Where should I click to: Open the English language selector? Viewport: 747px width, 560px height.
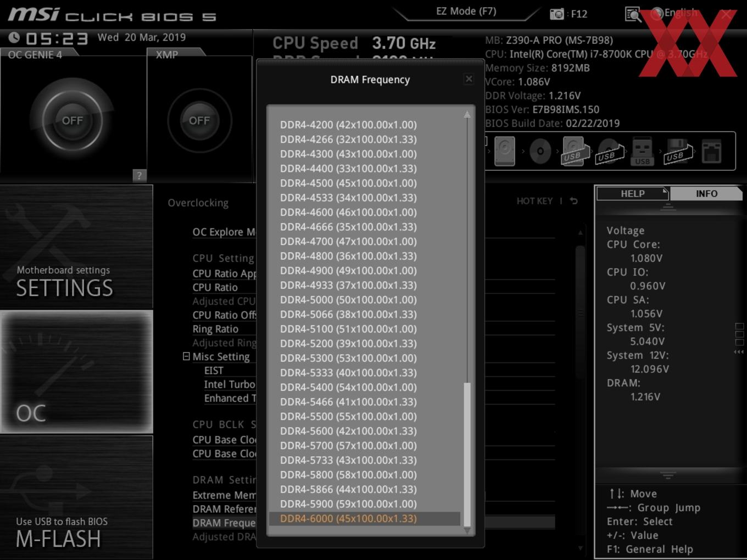[674, 13]
